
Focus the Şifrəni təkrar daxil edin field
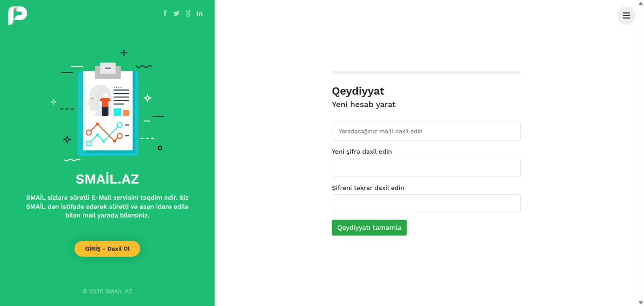tap(426, 204)
